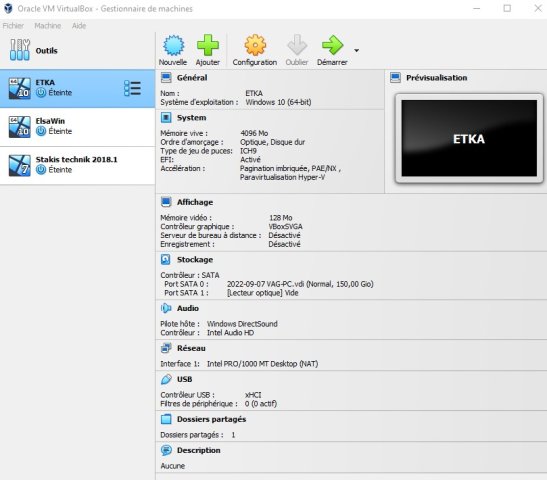Click the Nouvelle (new machine) toolbar icon
547x480 pixels.
pyautogui.click(x=173, y=45)
